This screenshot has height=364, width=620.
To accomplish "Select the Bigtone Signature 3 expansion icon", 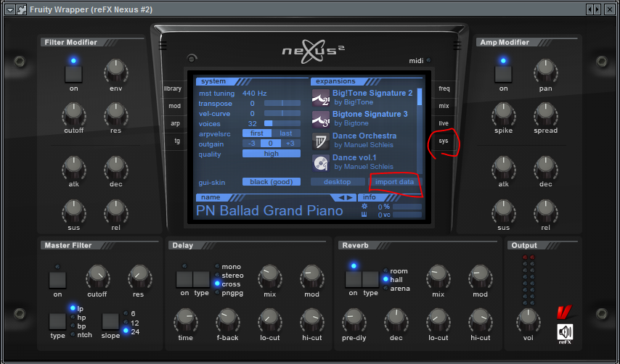I will click(x=321, y=119).
